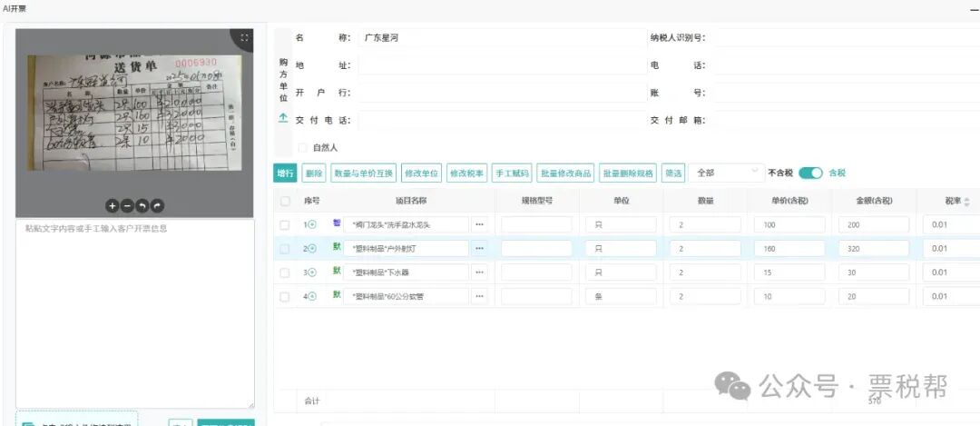
Task: Open the ellipsis menu for 60公分软管 item
Action: tap(479, 296)
